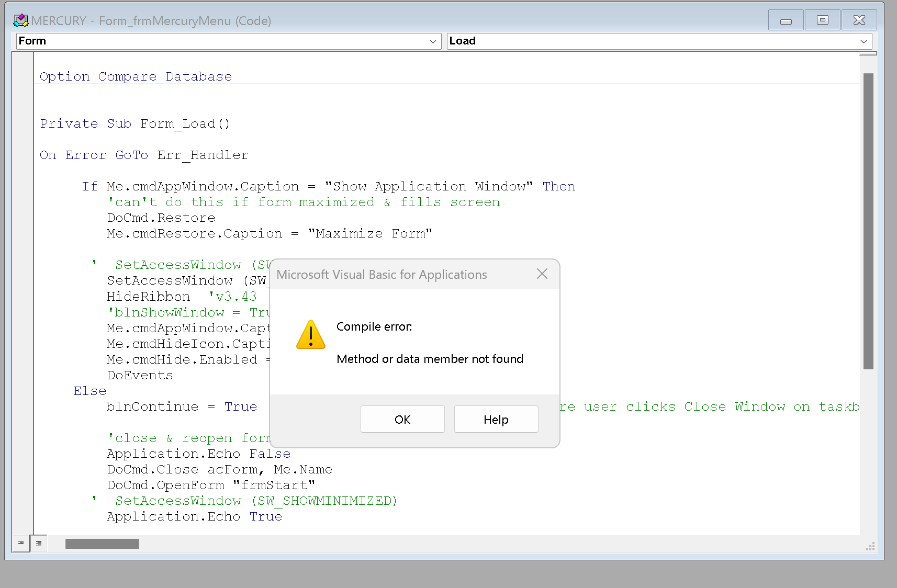Image resolution: width=897 pixels, height=588 pixels.
Task: Click the 'Option Compare Database' line
Action: click(136, 76)
